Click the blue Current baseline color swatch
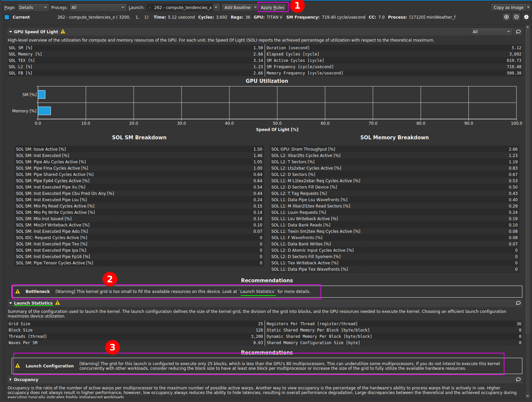The image size is (532, 402). click(7, 17)
